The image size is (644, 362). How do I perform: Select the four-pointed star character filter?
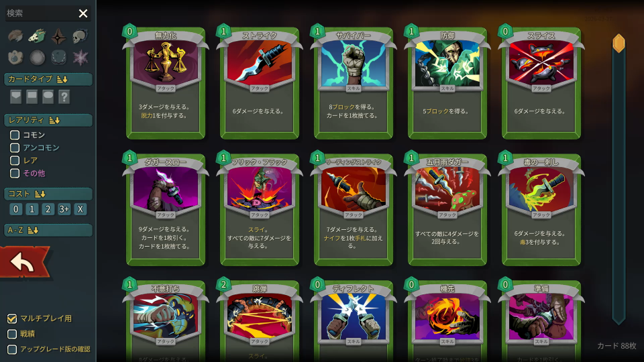click(x=59, y=36)
